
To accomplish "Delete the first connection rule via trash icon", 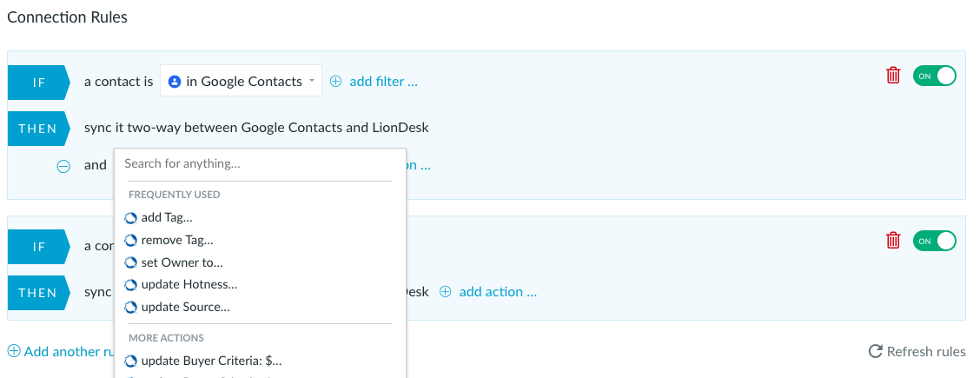I will pos(893,76).
